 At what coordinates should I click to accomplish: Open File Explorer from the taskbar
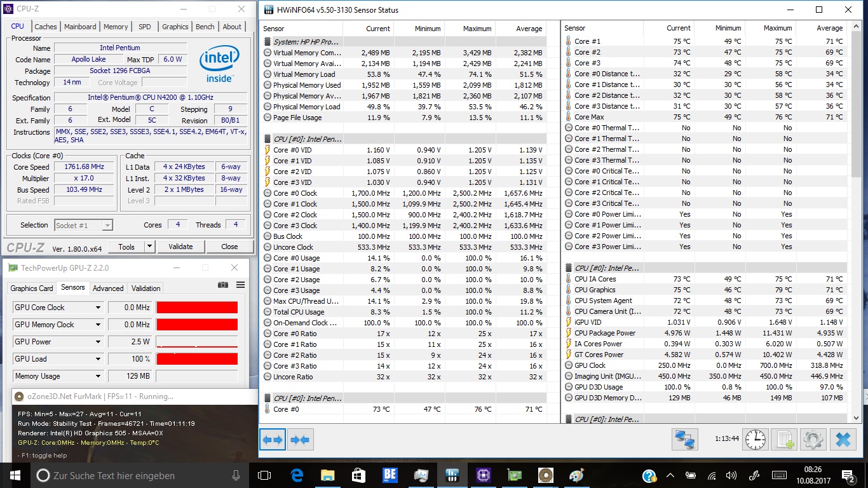coord(328,475)
